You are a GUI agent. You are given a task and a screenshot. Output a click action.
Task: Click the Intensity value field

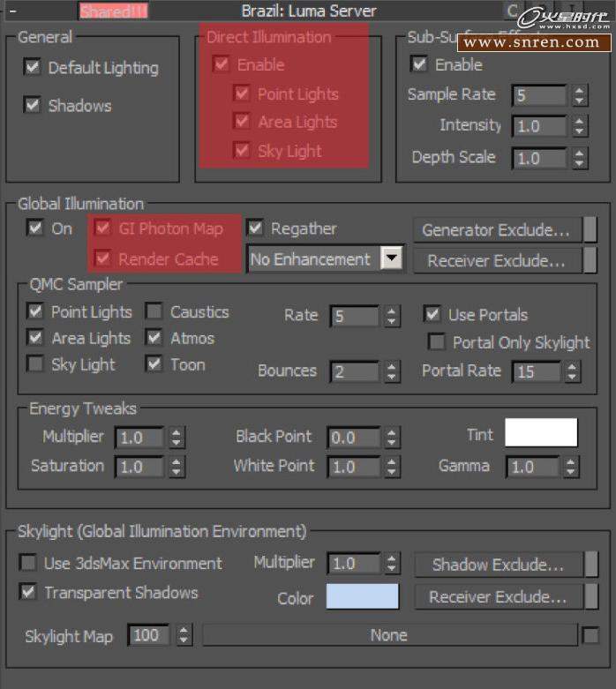pos(540,126)
